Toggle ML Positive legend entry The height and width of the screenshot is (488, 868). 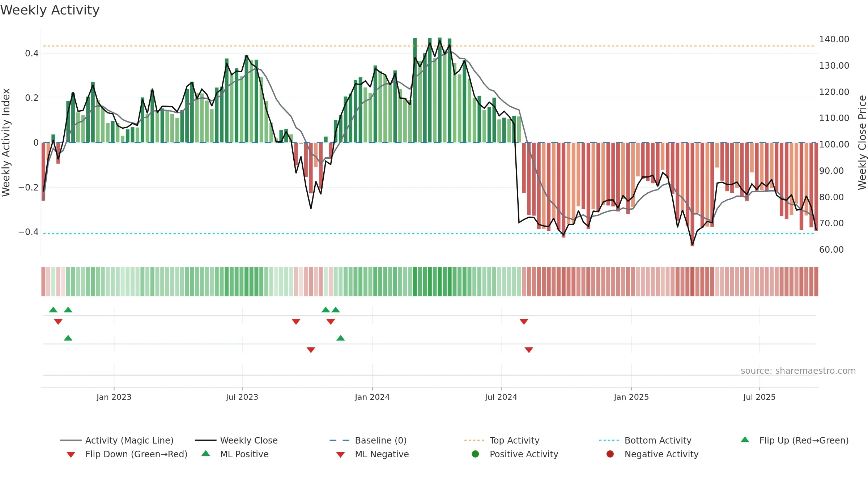point(235,454)
